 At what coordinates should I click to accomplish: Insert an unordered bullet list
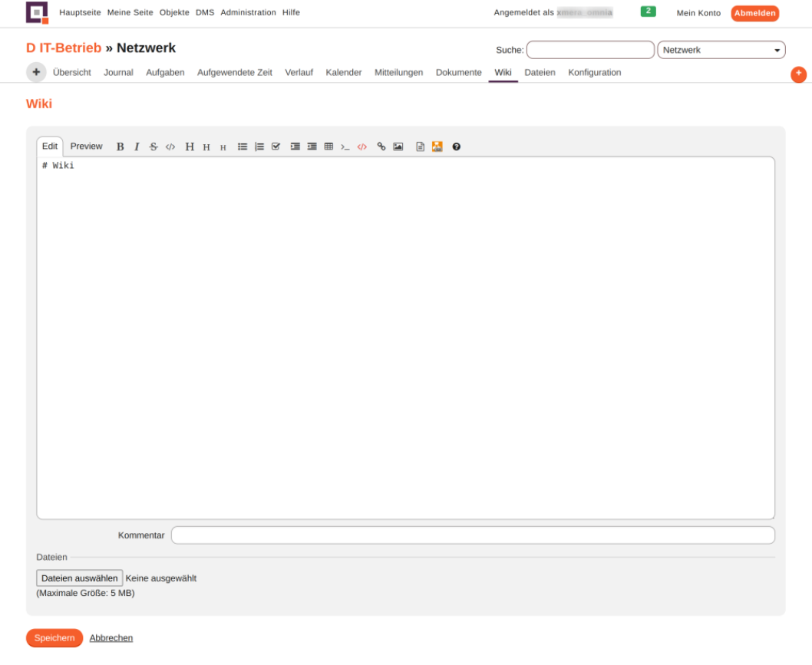point(243,146)
